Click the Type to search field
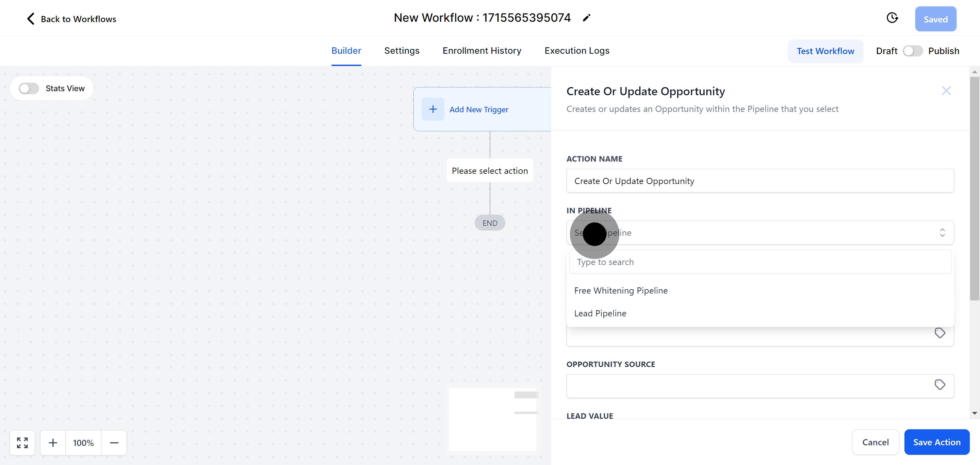 pyautogui.click(x=760, y=262)
